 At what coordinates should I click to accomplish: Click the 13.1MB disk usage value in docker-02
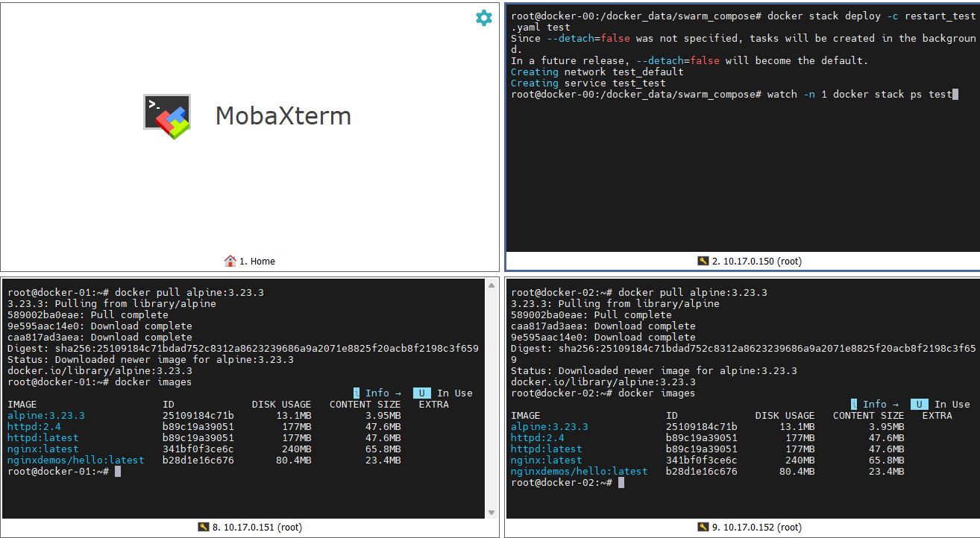797,427
